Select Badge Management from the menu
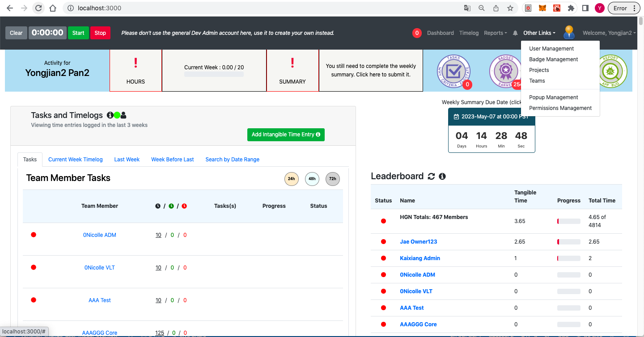This screenshot has width=644, height=337. (x=554, y=59)
